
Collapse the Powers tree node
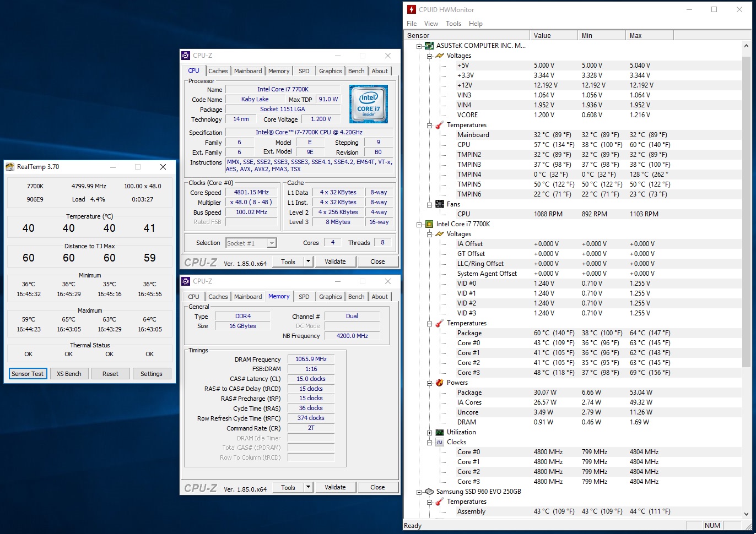[429, 383]
